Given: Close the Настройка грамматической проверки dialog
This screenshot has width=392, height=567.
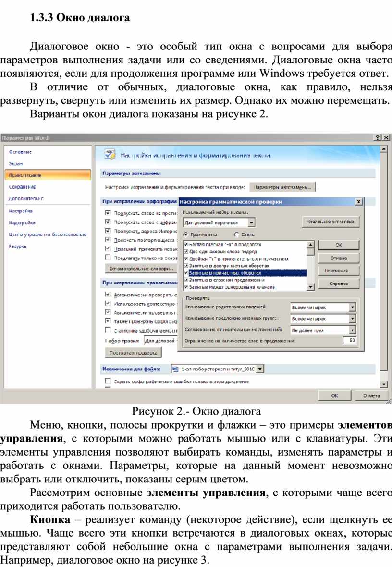Looking at the screenshot, I should click(358, 202).
